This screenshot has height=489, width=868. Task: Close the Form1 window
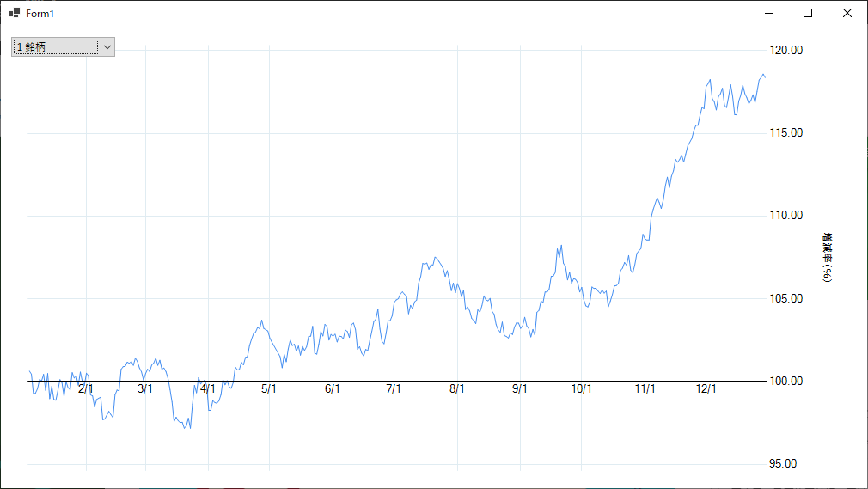click(x=847, y=13)
